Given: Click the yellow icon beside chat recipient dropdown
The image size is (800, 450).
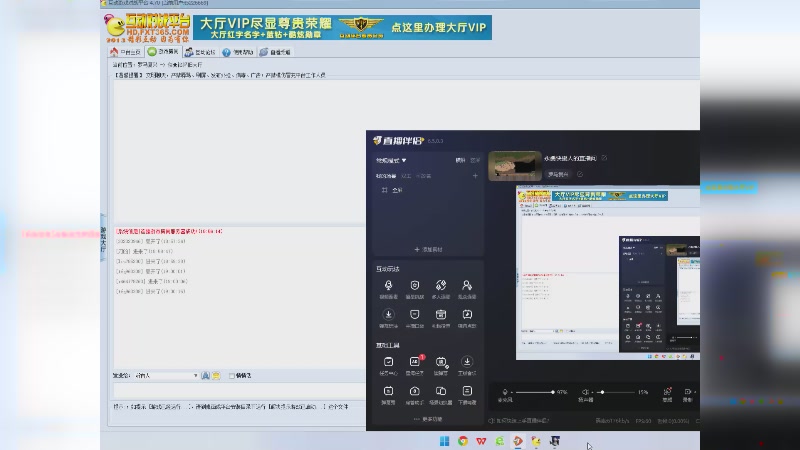Looking at the screenshot, I should 216,376.
